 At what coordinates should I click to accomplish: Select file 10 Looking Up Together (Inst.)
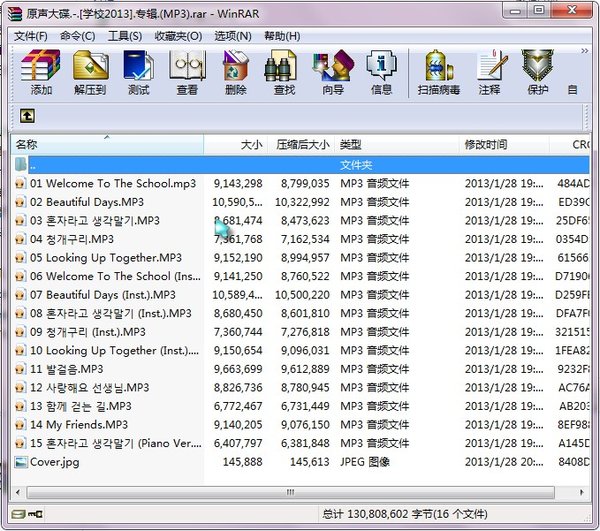[x=114, y=350]
